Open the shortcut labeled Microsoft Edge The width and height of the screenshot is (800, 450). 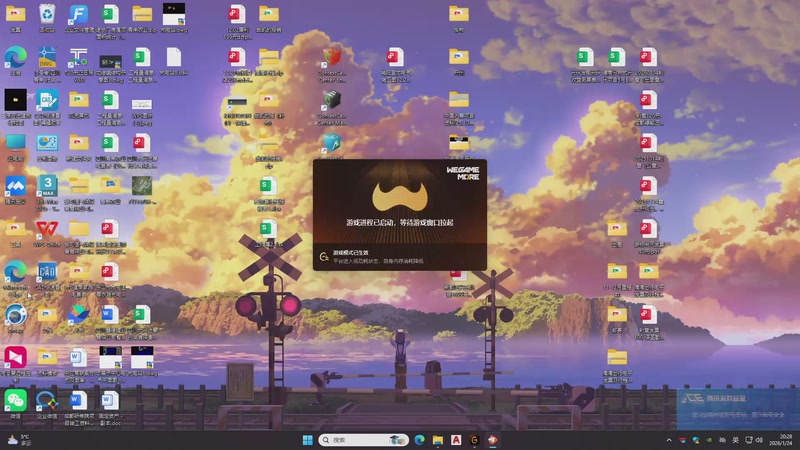[x=15, y=272]
